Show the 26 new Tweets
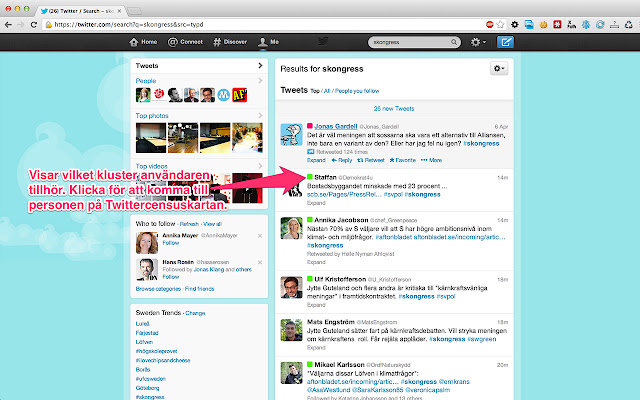This screenshot has width=640, height=400. tap(394, 109)
